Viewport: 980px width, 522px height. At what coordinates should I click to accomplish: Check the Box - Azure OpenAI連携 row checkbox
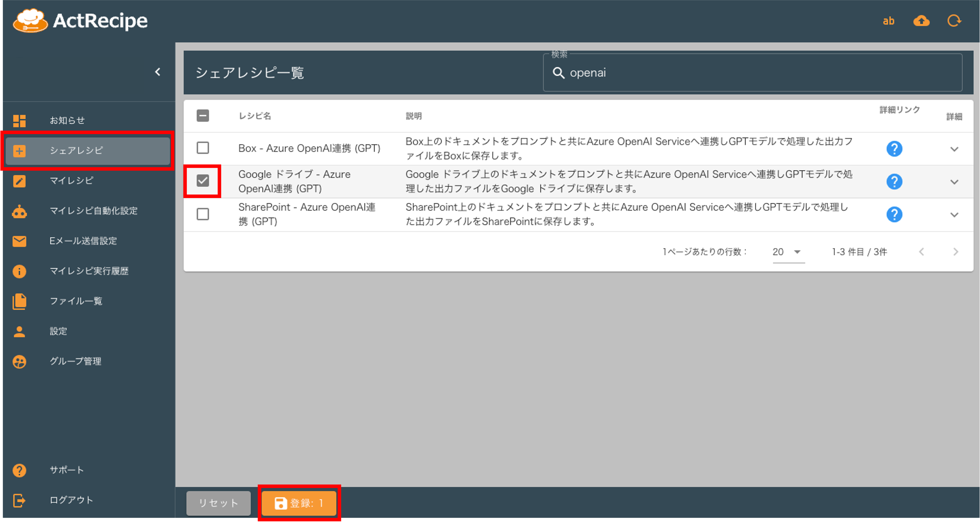203,148
